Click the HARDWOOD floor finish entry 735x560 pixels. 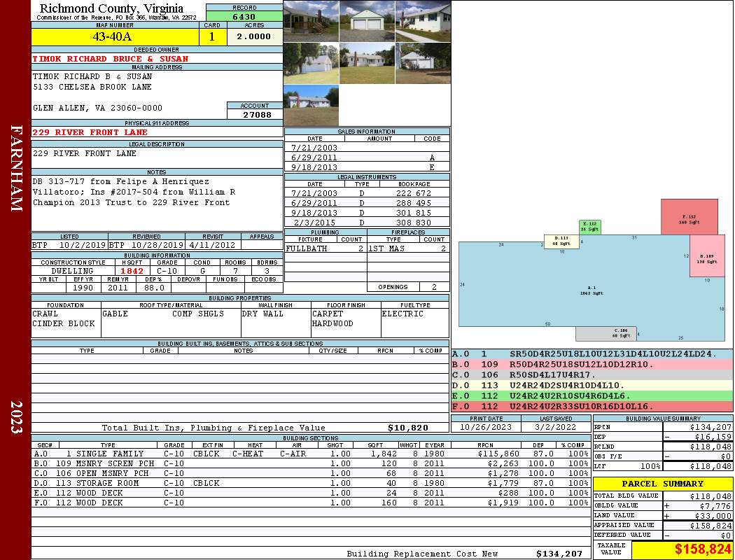coord(332,323)
